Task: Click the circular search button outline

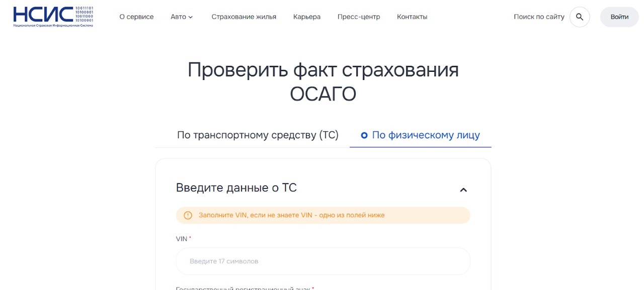Action: point(579,17)
